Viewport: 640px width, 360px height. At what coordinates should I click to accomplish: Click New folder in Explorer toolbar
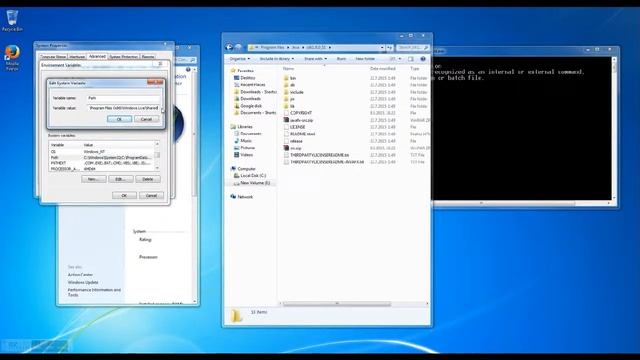coord(365,59)
